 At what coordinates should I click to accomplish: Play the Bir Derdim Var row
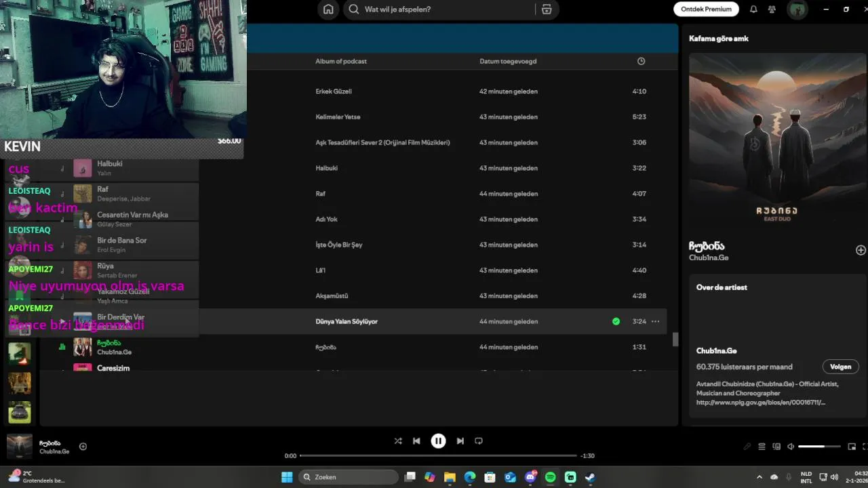point(62,322)
